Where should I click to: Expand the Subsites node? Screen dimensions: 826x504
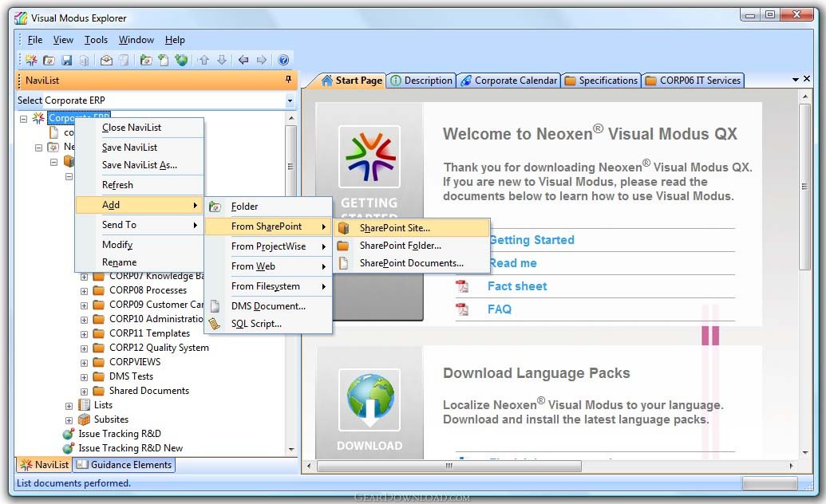tap(69, 420)
